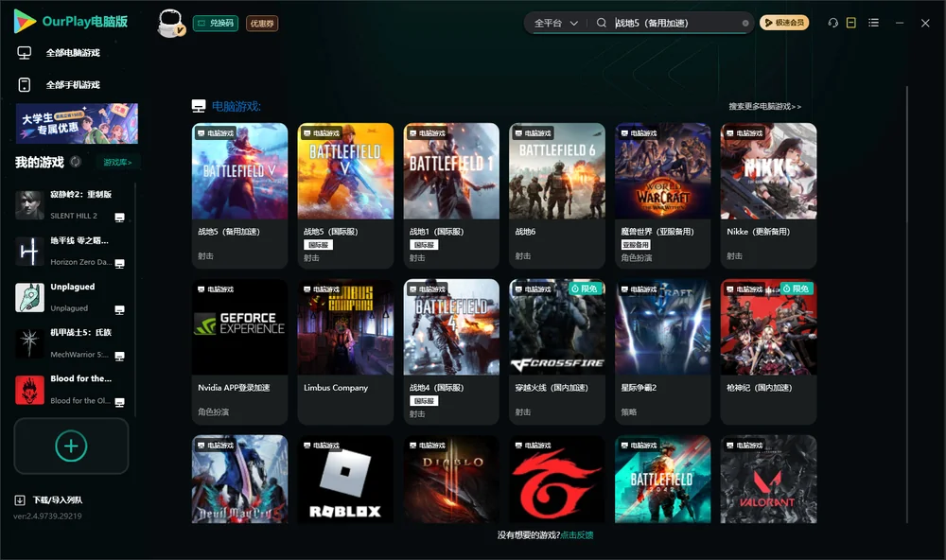Click the 点击反馈 feedback link
Viewport: 946px width, 560px height.
577,534
